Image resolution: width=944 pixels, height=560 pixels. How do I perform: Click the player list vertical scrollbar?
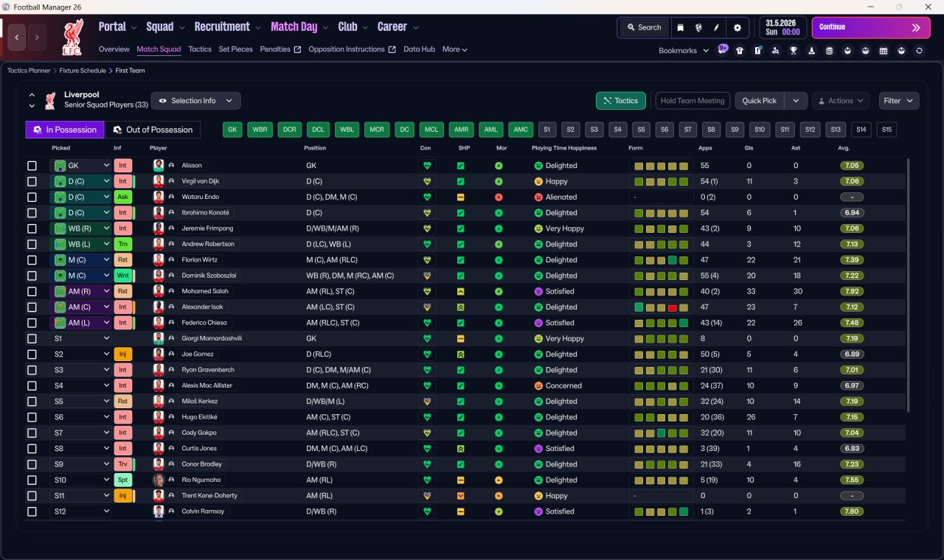(x=908, y=285)
